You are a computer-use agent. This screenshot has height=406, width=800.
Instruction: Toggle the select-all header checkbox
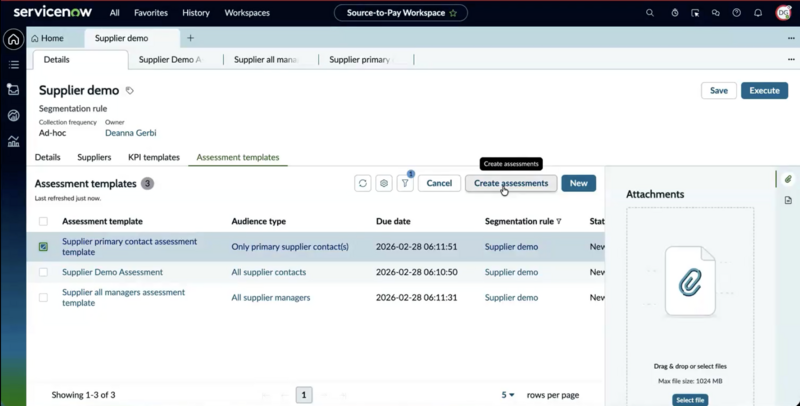coord(43,221)
